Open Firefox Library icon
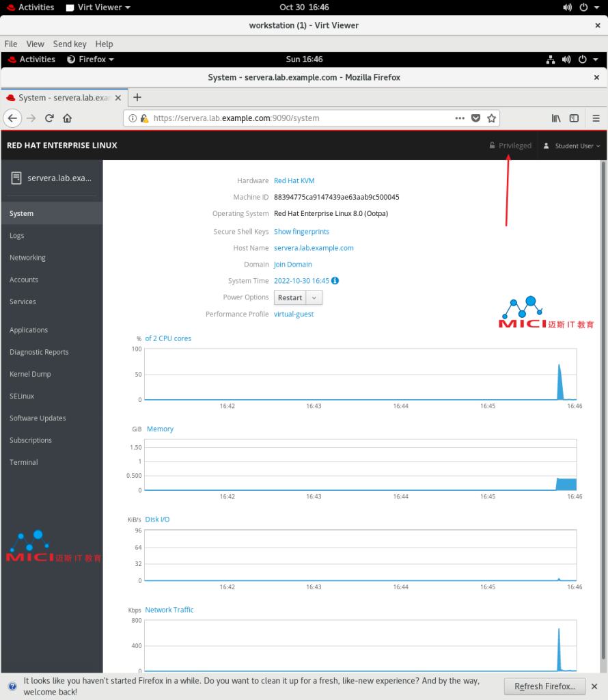608x700 pixels. tap(556, 118)
